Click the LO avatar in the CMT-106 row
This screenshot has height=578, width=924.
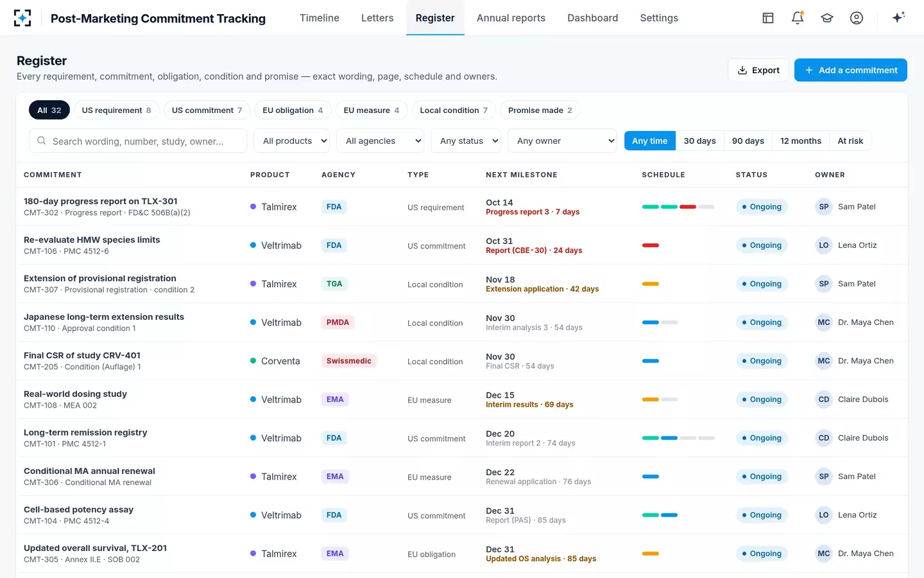pyautogui.click(x=824, y=245)
